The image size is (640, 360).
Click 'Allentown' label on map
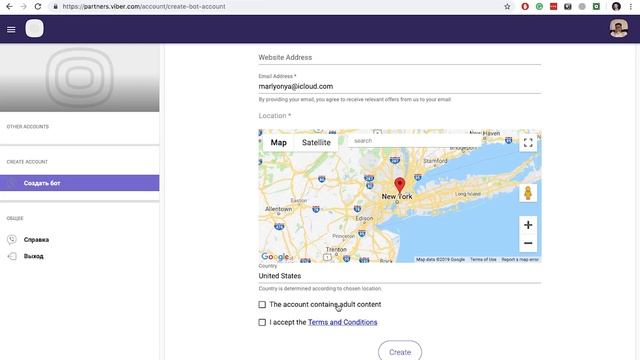(x=278, y=209)
